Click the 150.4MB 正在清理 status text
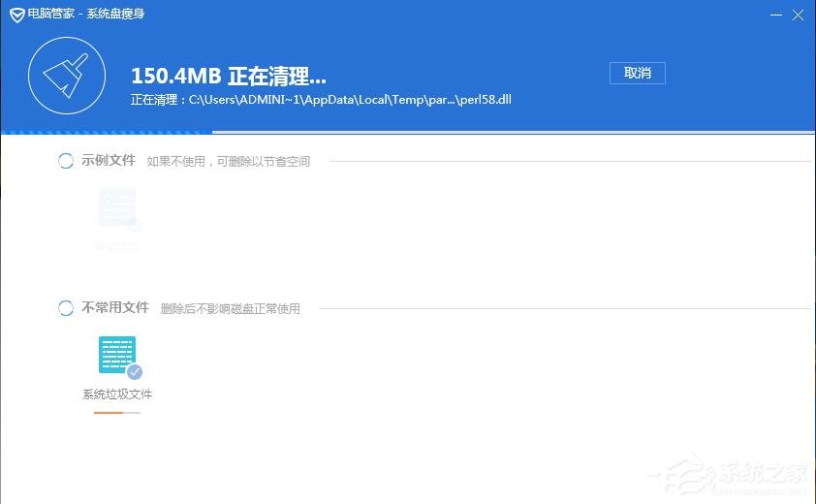The height and width of the screenshot is (504, 816). click(x=229, y=76)
